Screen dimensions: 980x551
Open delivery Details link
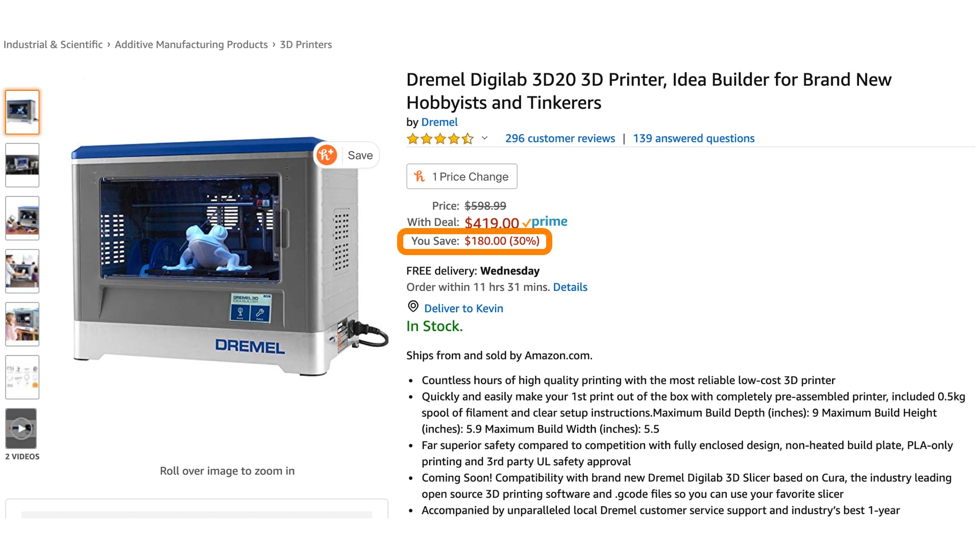[x=570, y=287]
